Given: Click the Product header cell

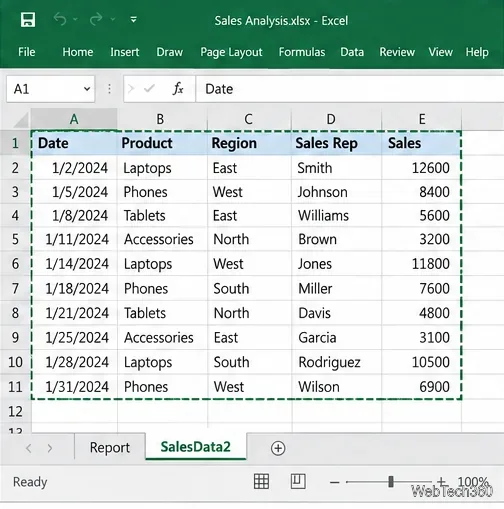Looking at the screenshot, I should click(162, 143).
